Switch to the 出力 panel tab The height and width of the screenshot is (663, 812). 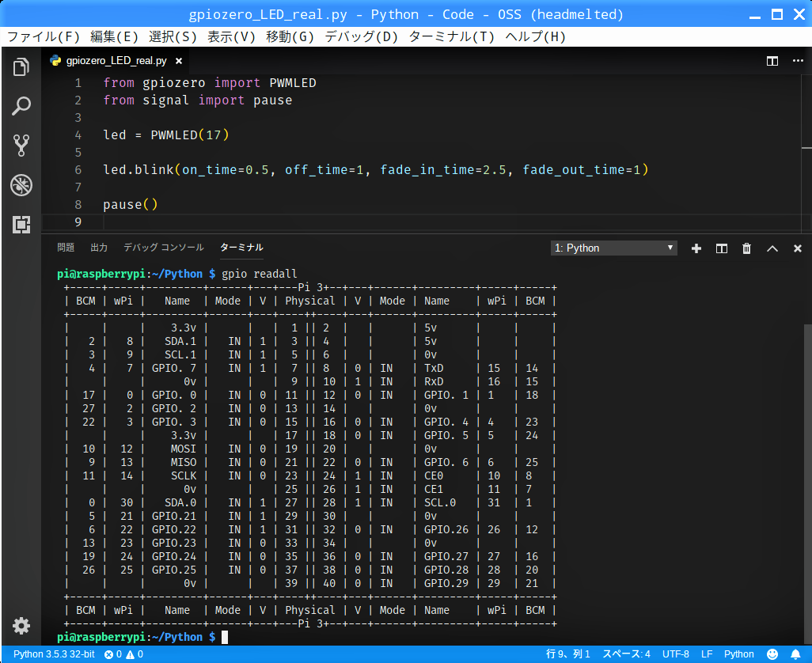coord(99,248)
